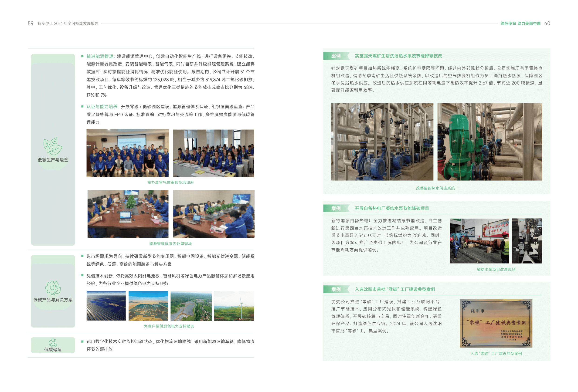Click green bullet before 精进能源管理
This screenshot has height=392, width=578.
click(82, 56)
